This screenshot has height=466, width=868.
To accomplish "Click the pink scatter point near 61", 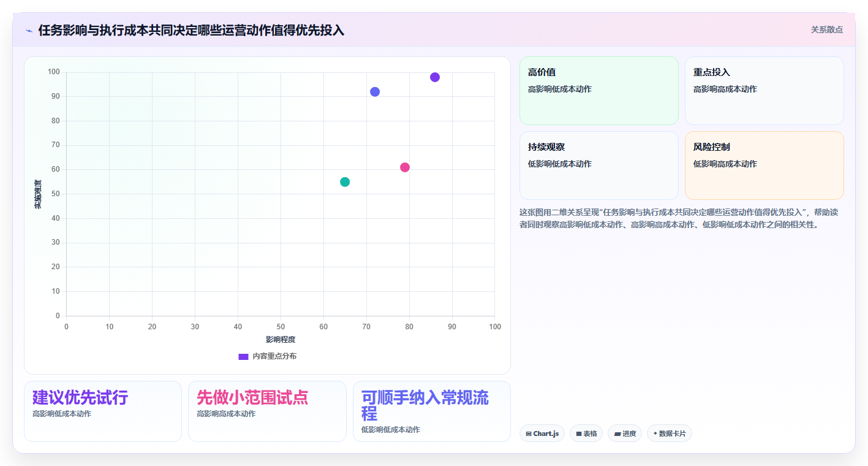I will click(x=405, y=167).
